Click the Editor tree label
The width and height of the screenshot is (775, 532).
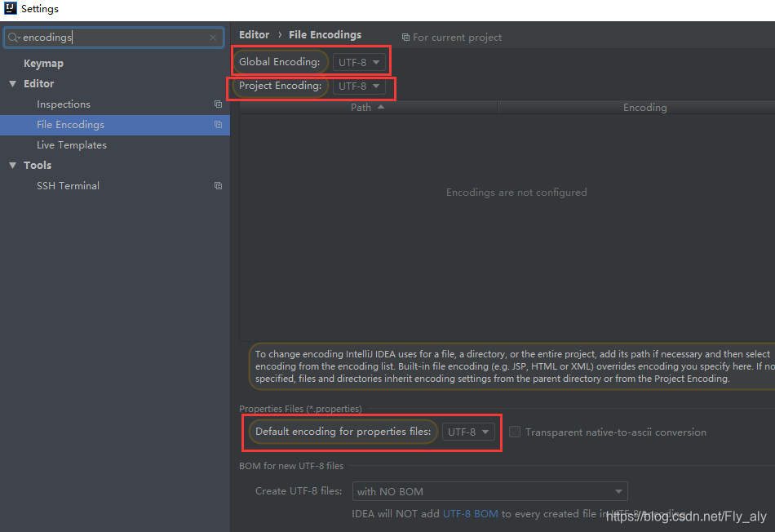38,83
